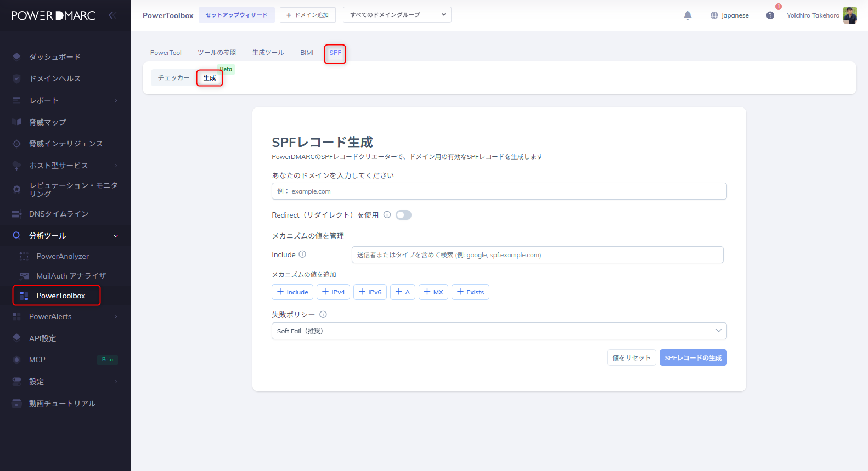Switch to the PowerTool tab
The width and height of the screenshot is (868, 471).
point(166,53)
